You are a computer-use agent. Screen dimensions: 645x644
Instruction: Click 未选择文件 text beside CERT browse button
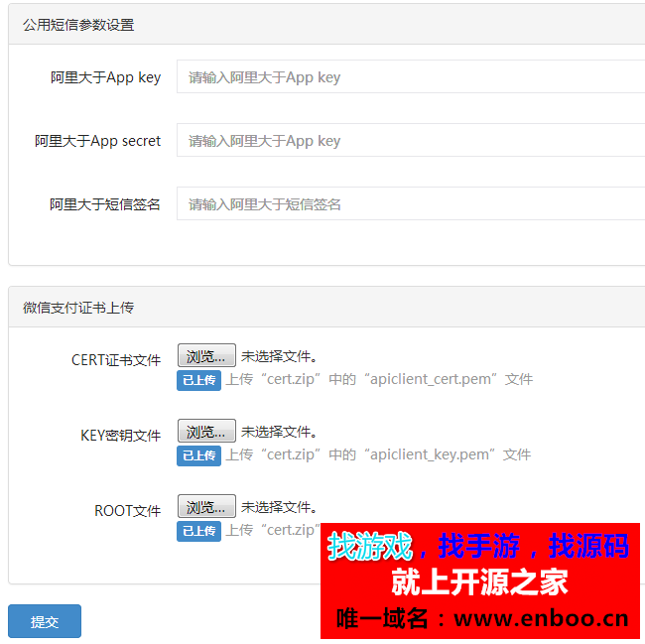(x=279, y=356)
